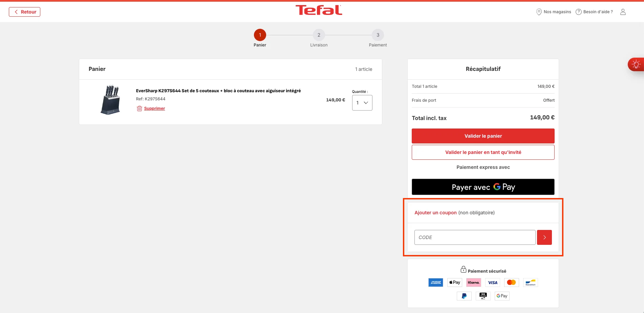
Task: Click the black-and-white payment icon beside PayPal
Action: (483, 296)
